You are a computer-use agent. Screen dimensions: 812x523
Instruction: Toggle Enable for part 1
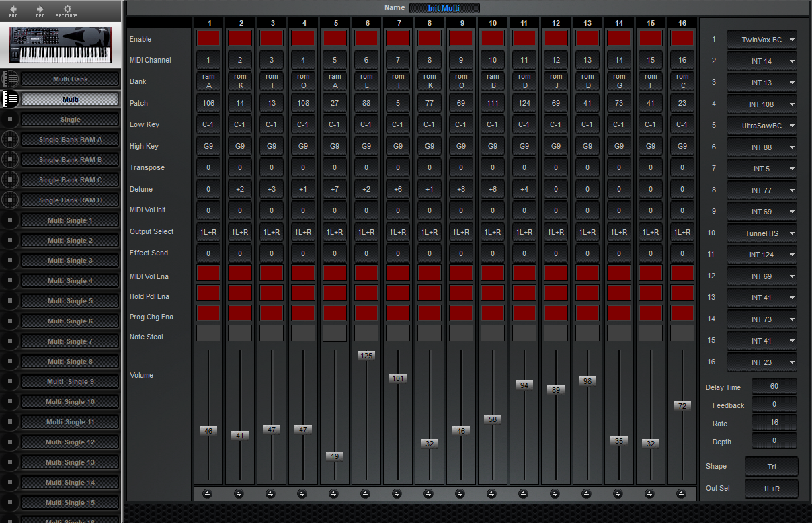(x=208, y=38)
